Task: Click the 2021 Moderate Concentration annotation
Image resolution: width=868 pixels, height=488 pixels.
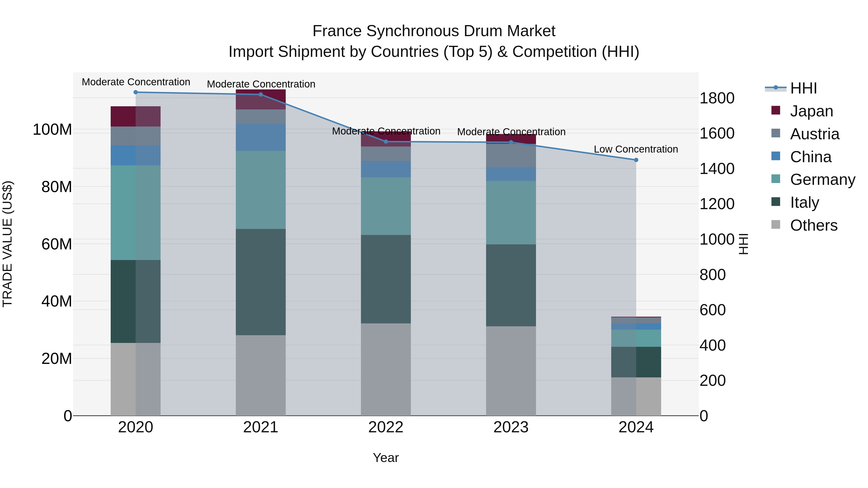Action: tap(261, 84)
